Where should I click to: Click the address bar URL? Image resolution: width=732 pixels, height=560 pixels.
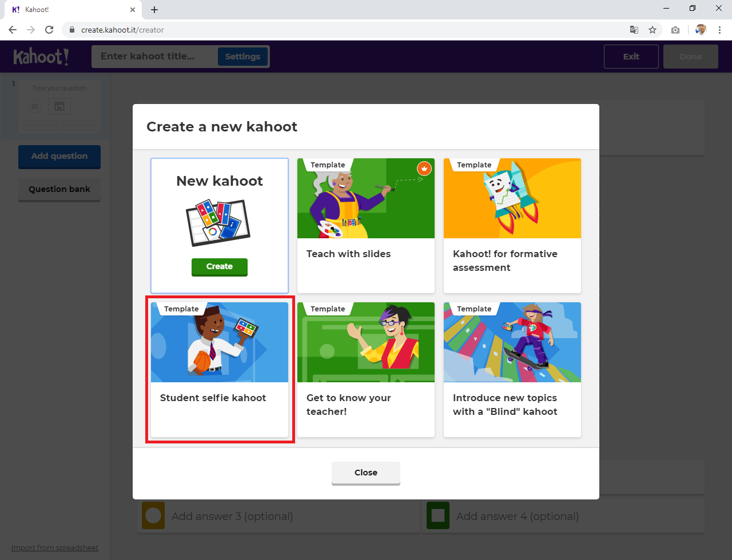coord(122,30)
